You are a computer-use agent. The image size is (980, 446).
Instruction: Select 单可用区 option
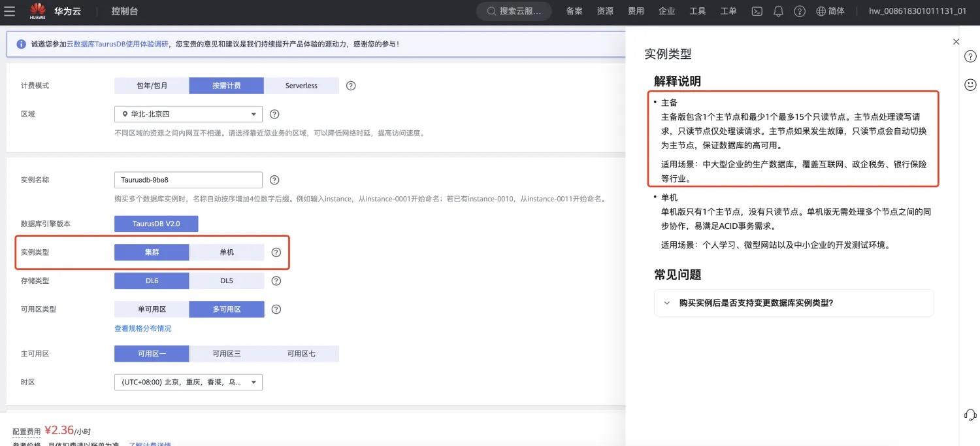152,309
